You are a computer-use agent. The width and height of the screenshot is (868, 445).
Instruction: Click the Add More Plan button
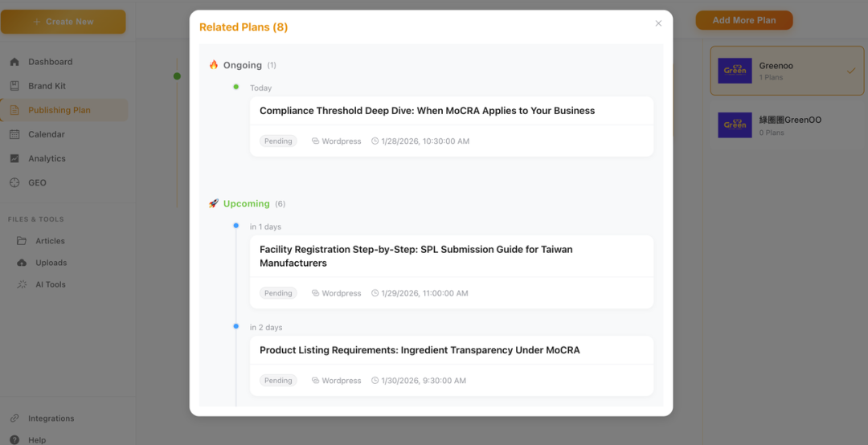pos(743,20)
